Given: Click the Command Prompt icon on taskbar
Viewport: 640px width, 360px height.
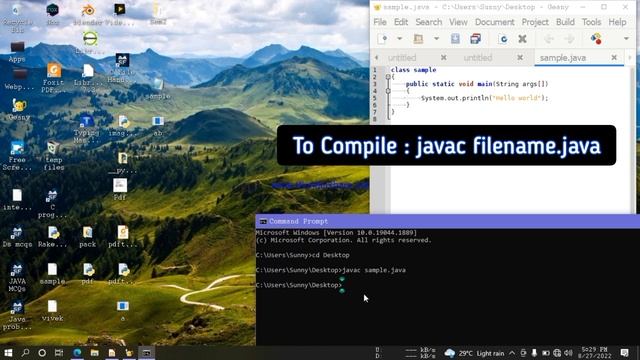Looking at the screenshot, I should (147, 353).
